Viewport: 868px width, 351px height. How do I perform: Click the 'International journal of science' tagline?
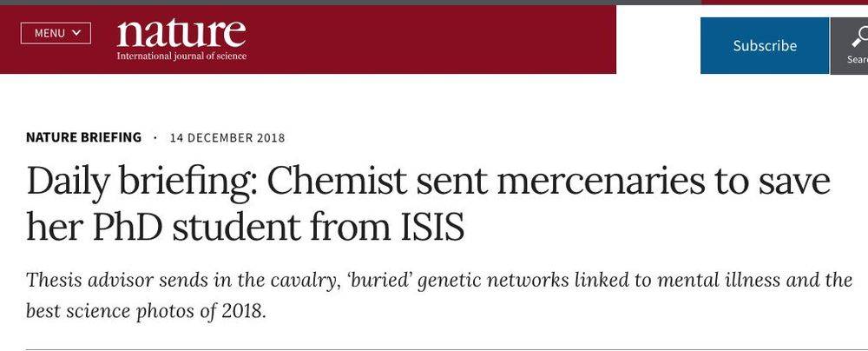tap(181, 56)
